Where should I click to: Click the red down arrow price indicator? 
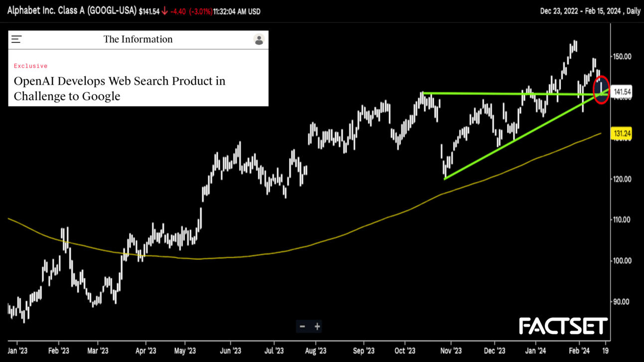click(x=164, y=11)
